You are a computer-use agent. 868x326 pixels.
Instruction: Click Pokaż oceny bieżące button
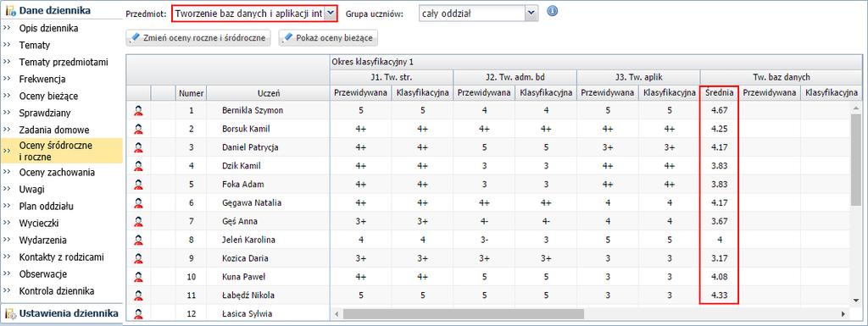tap(328, 38)
